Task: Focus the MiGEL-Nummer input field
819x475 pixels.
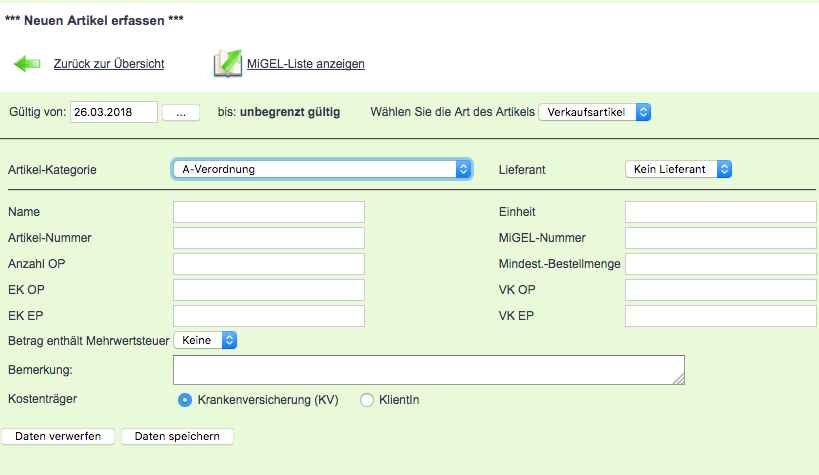Action: click(x=720, y=238)
